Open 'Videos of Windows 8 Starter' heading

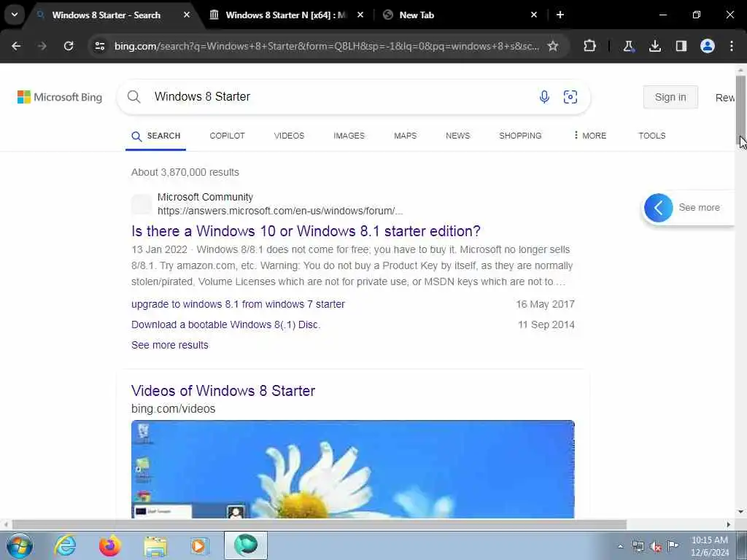(x=223, y=391)
